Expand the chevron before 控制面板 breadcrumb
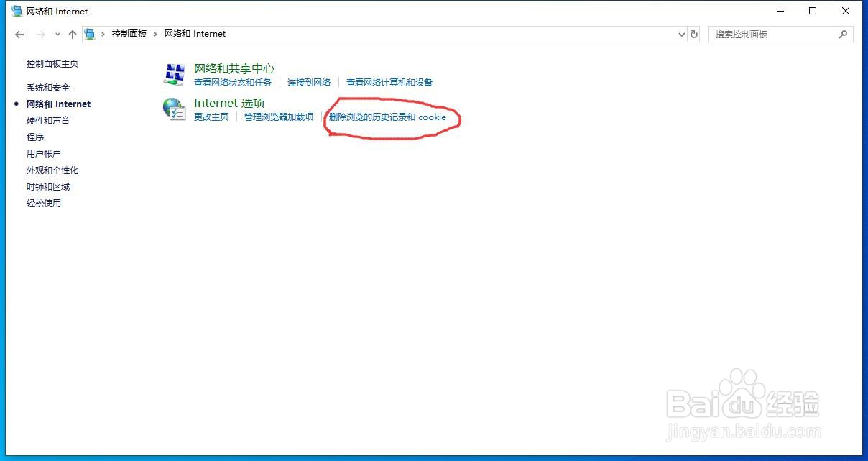The width and height of the screenshot is (868, 461). 103,34
